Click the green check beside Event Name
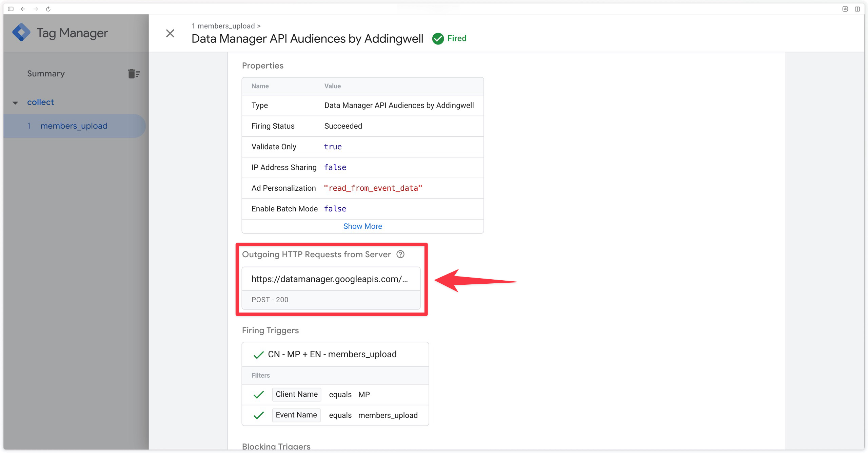The width and height of the screenshot is (868, 453). pos(259,415)
